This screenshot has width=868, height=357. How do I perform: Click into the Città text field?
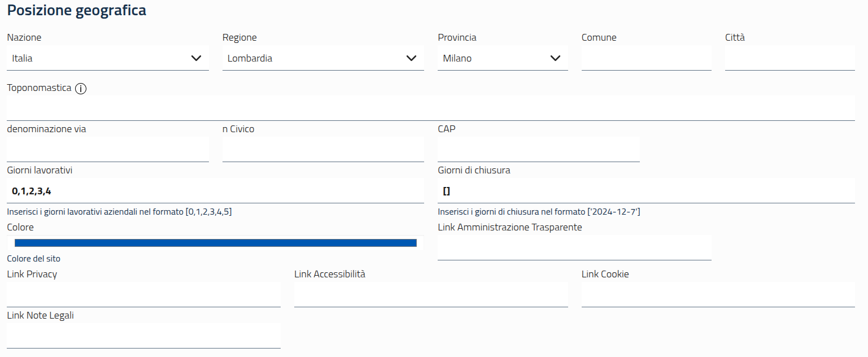(790, 58)
